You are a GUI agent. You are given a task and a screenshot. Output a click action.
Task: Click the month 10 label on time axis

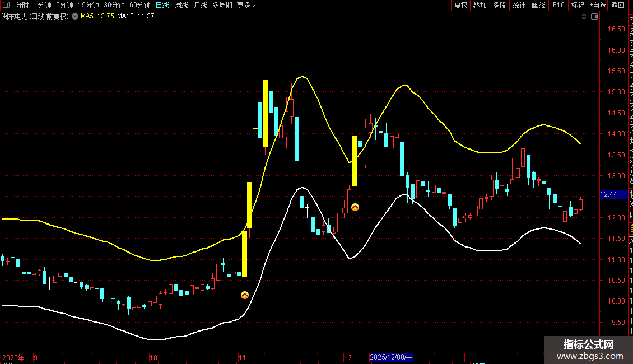(x=153, y=357)
